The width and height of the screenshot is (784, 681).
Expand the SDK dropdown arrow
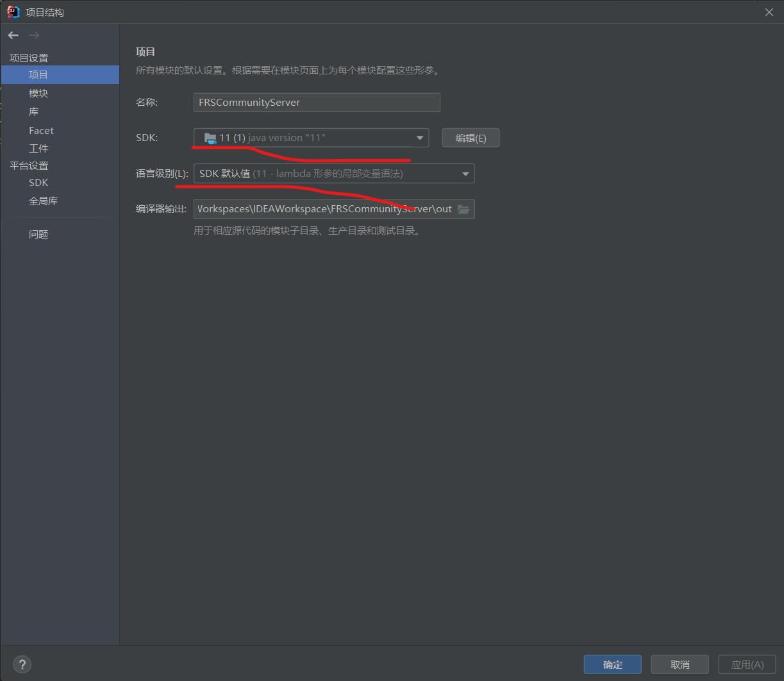pos(420,138)
